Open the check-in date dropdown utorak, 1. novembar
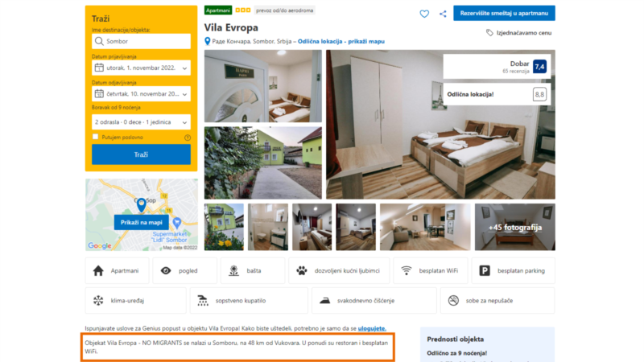Screen dimensions: 644x362 [x=142, y=68]
